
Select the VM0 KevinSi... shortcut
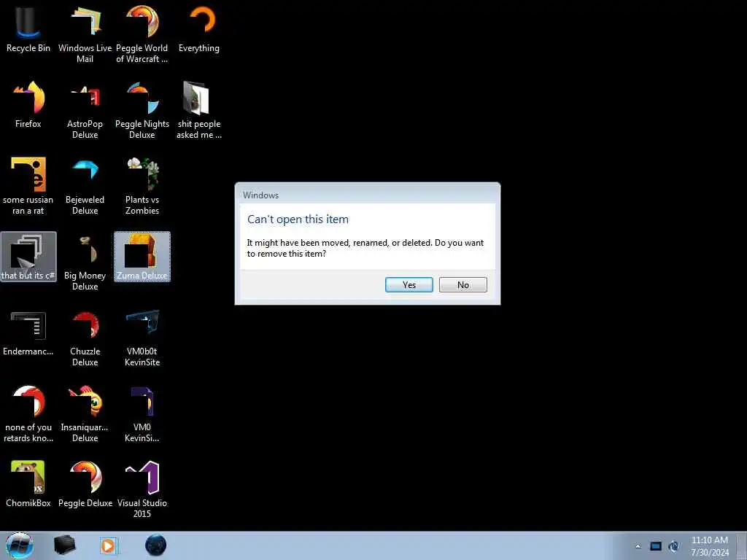142,413
